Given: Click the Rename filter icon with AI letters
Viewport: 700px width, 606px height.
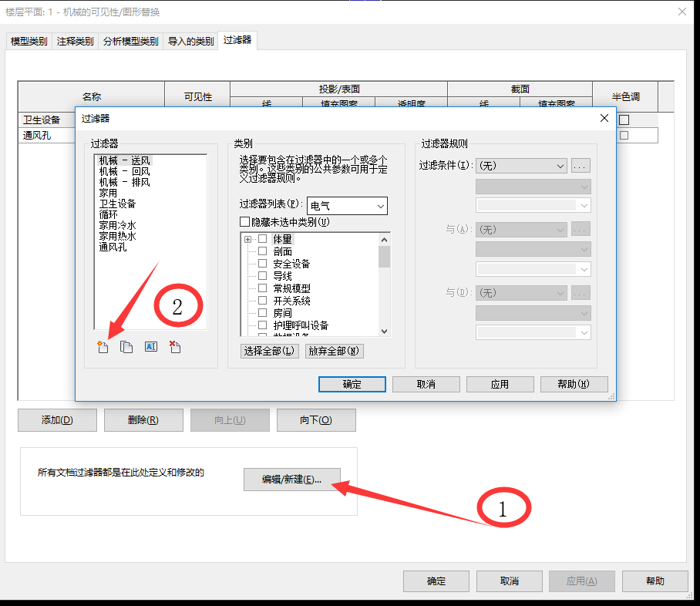Looking at the screenshot, I should (x=151, y=346).
